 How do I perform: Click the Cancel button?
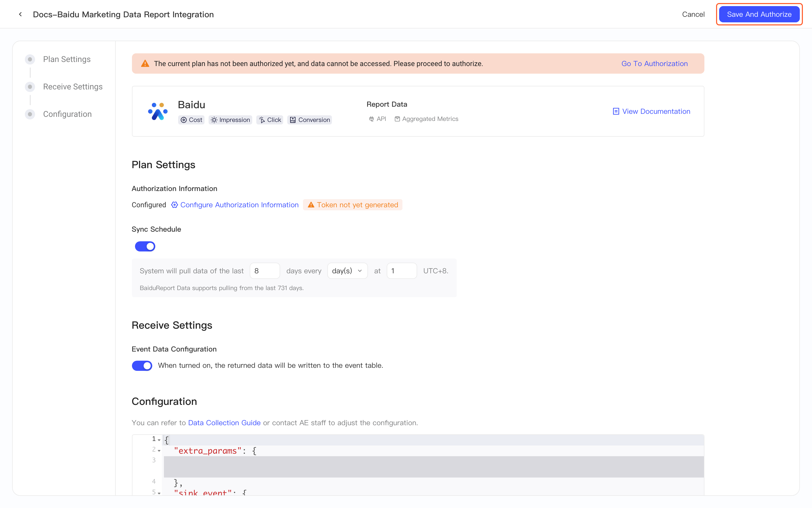[693, 14]
